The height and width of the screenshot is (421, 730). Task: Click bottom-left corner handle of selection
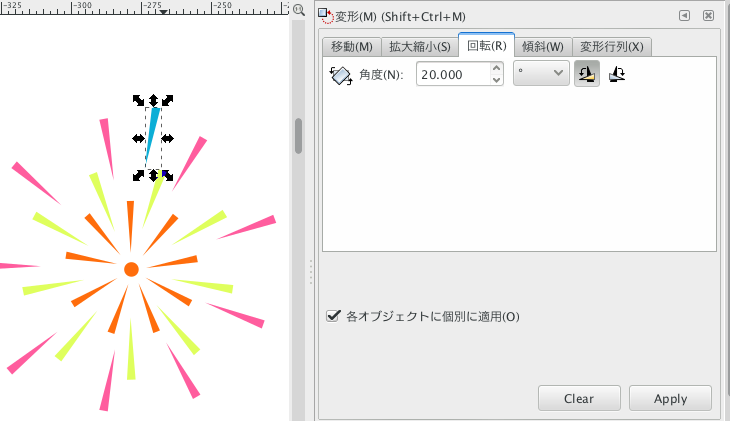point(139,175)
